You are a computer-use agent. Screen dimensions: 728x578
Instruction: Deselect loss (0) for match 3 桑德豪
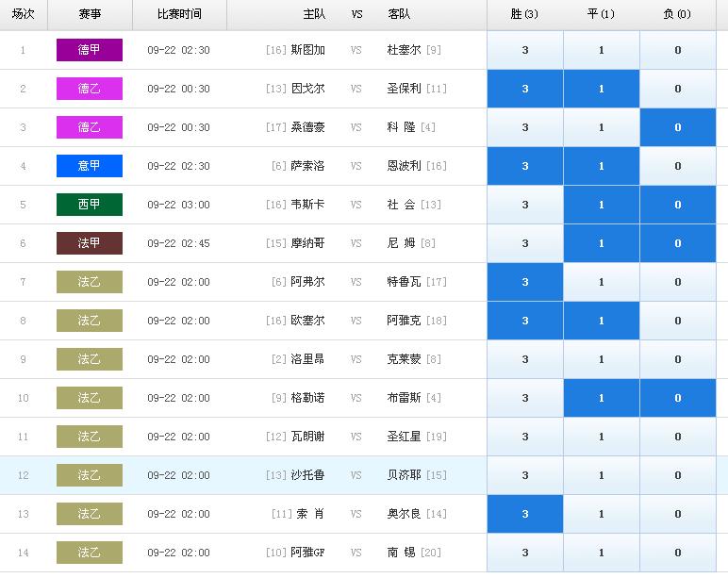pos(677,127)
